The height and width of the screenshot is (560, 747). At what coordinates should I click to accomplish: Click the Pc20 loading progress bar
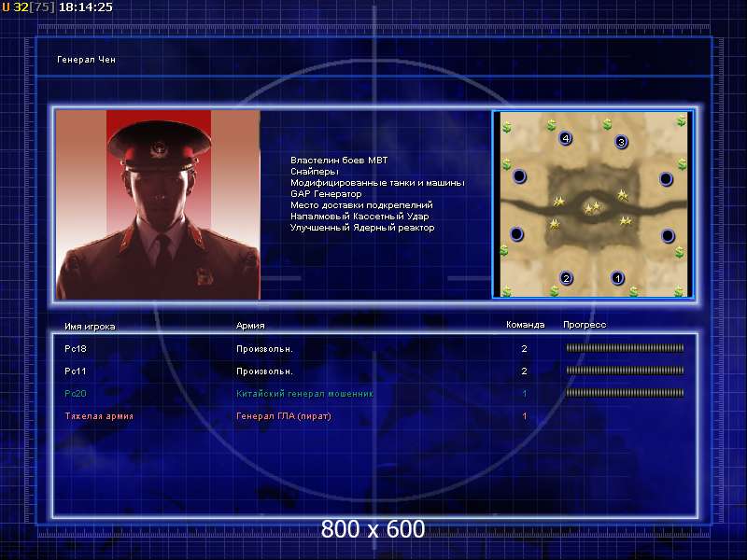click(625, 393)
